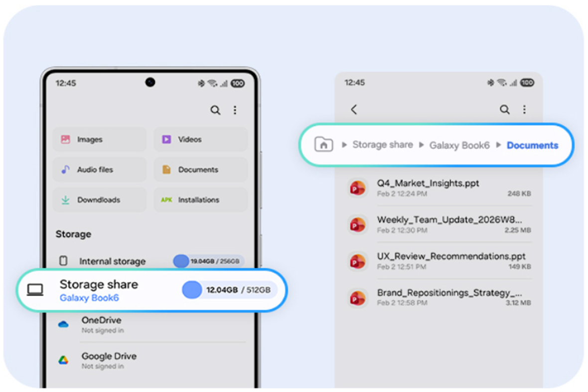Tap the 12.04GB / 512GB usage indicator
Image resolution: width=588 pixels, height=392 pixels.
230,290
